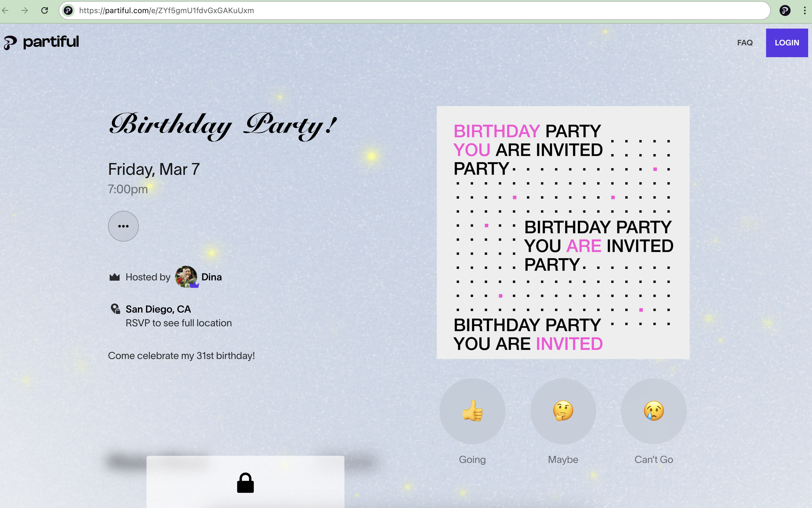Click the 'Hosted by' label

[x=148, y=277]
